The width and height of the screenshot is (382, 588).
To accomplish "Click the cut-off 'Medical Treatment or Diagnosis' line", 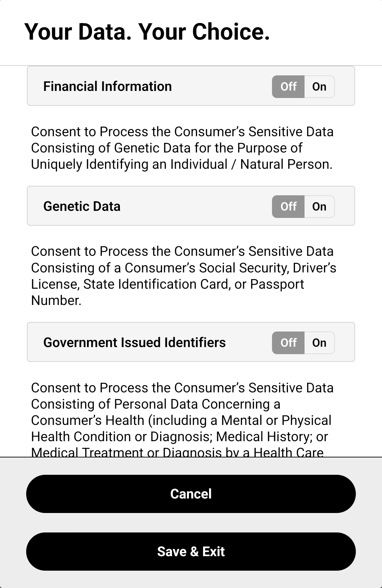I will click(177, 452).
